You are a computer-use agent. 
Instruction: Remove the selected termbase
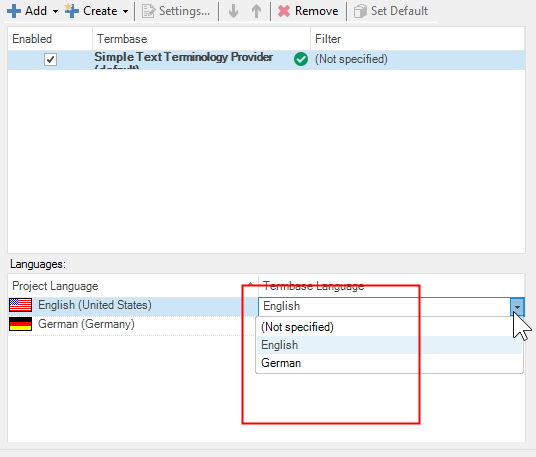pos(308,11)
